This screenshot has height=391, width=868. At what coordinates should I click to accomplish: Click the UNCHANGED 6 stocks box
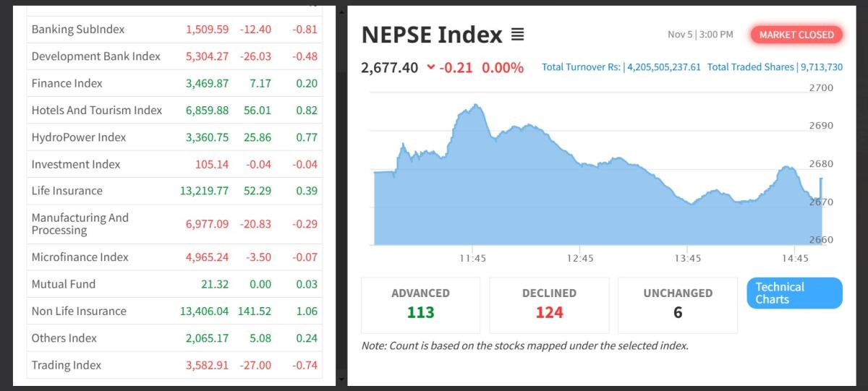coord(678,304)
